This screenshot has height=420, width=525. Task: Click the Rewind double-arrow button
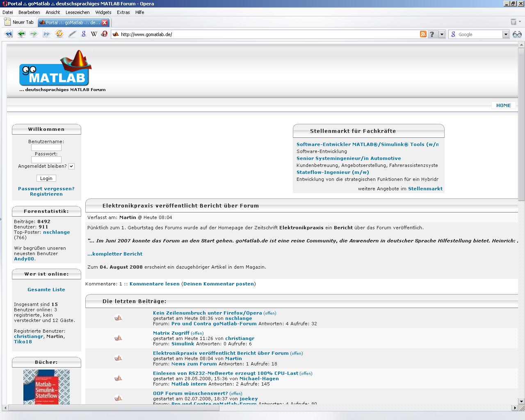click(9, 34)
